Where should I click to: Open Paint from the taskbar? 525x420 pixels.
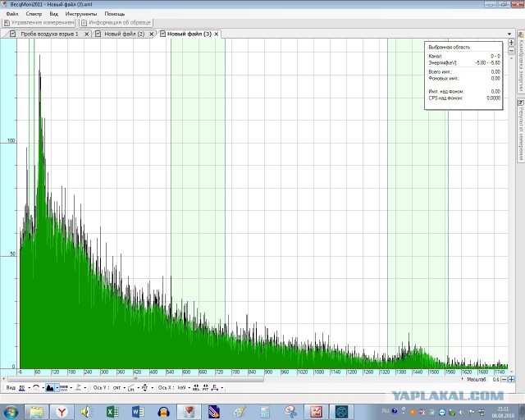tap(240, 412)
